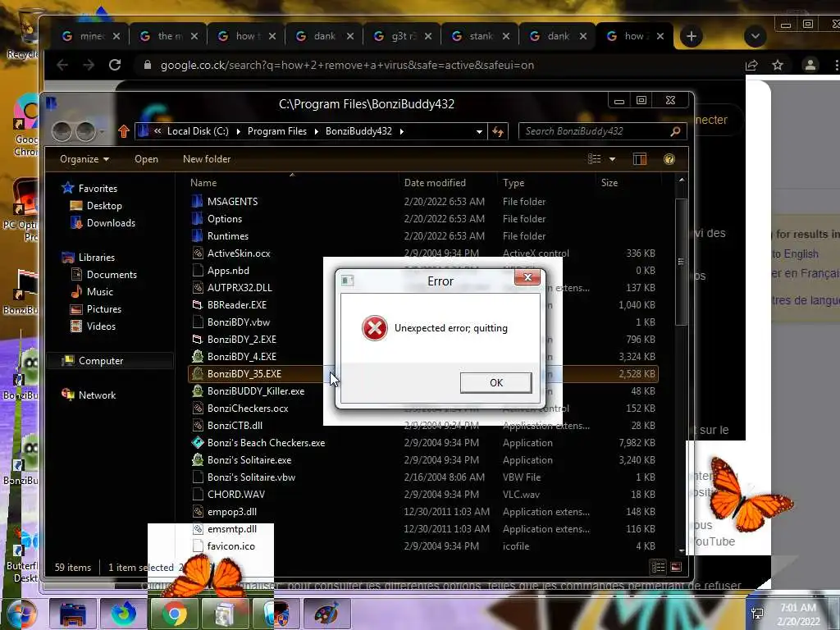The width and height of the screenshot is (840, 630).
Task: Select BonziBDY_2.EXE icon
Action: (x=197, y=339)
